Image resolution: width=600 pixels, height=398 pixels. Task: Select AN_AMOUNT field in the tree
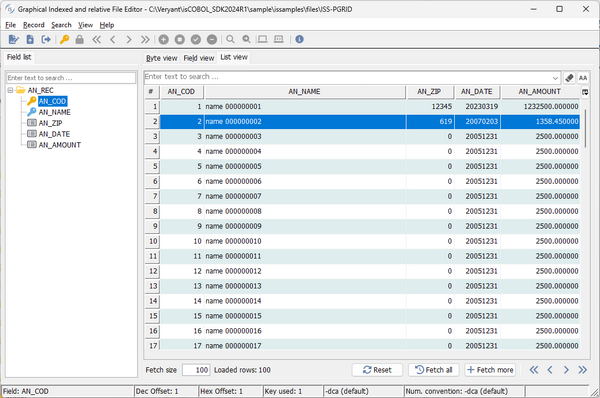pyautogui.click(x=59, y=145)
